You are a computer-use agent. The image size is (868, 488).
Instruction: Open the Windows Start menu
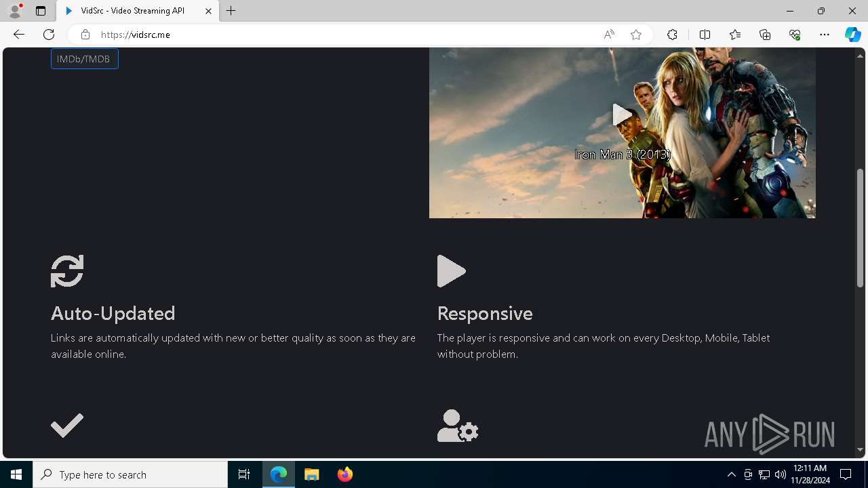point(16,474)
